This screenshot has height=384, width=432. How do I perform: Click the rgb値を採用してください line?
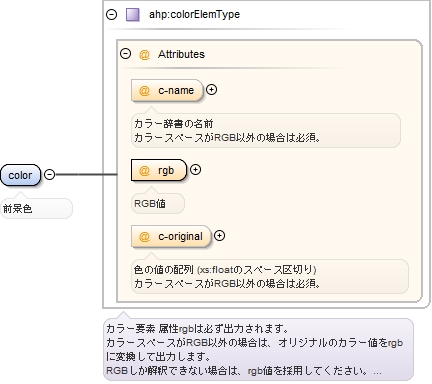(x=244, y=371)
